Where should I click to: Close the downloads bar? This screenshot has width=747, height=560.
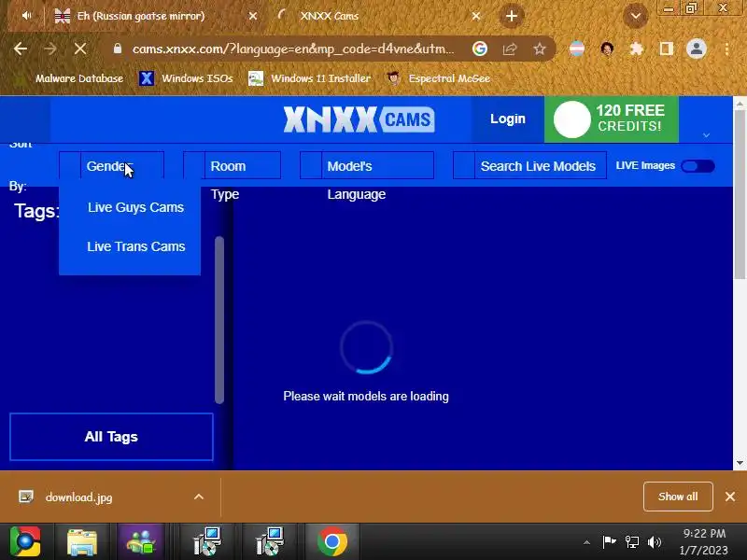point(730,497)
